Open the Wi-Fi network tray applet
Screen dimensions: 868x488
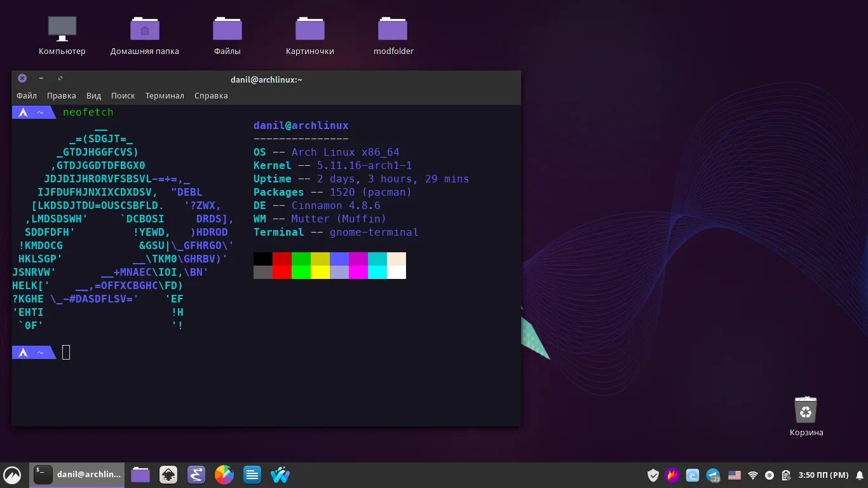[x=753, y=475]
